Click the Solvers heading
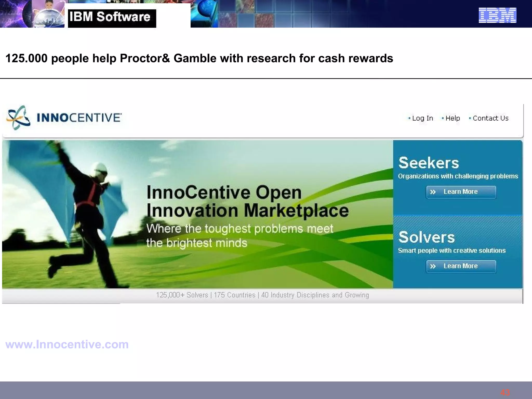Viewport: 532px width, 399px height. click(427, 237)
